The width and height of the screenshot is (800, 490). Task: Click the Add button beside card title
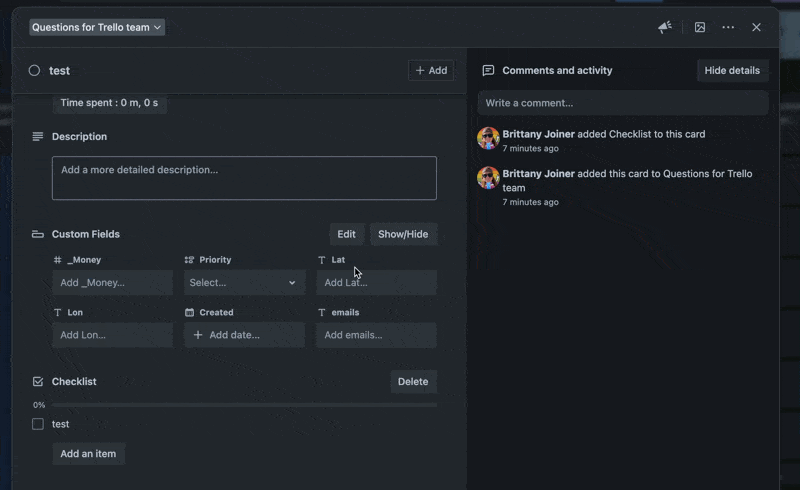[x=431, y=70]
